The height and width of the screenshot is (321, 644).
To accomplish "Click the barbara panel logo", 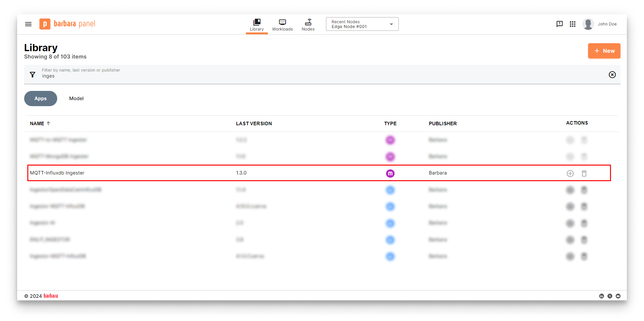I will 67,24.
